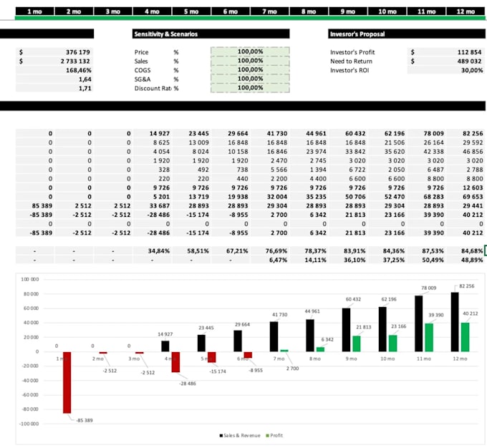
Task: Edit the COGS sensitivity input cell
Action: point(250,69)
